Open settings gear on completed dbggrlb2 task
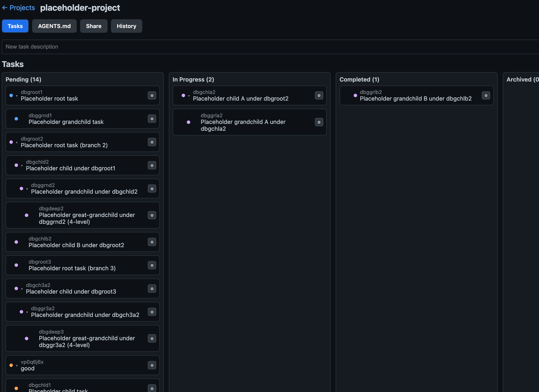This screenshot has height=392, width=539. coord(486,95)
